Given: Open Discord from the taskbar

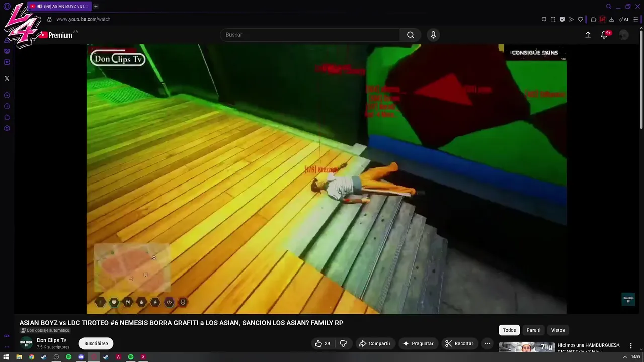Looking at the screenshot, I should [81, 357].
